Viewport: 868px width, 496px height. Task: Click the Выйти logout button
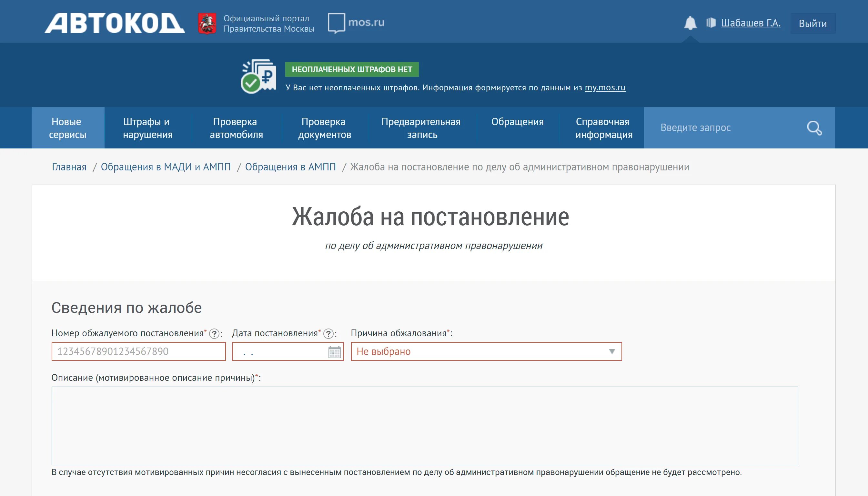812,24
